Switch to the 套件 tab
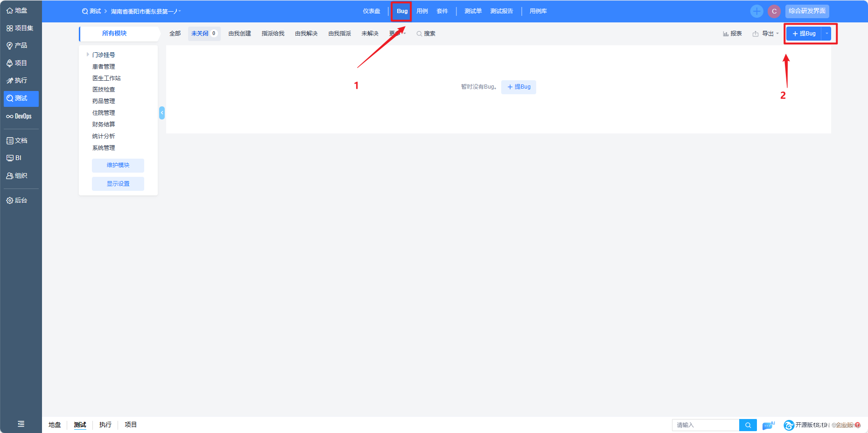 coord(442,11)
